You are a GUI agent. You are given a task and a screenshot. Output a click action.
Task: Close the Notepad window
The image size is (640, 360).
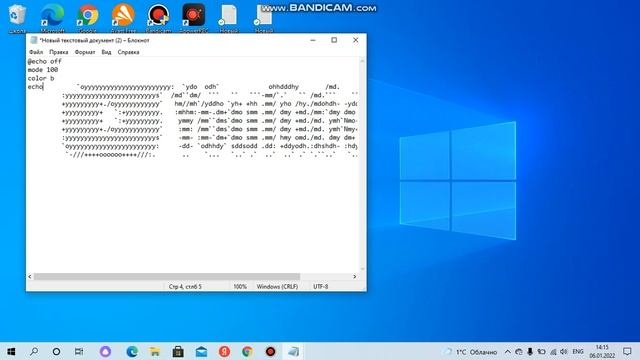(x=356, y=40)
